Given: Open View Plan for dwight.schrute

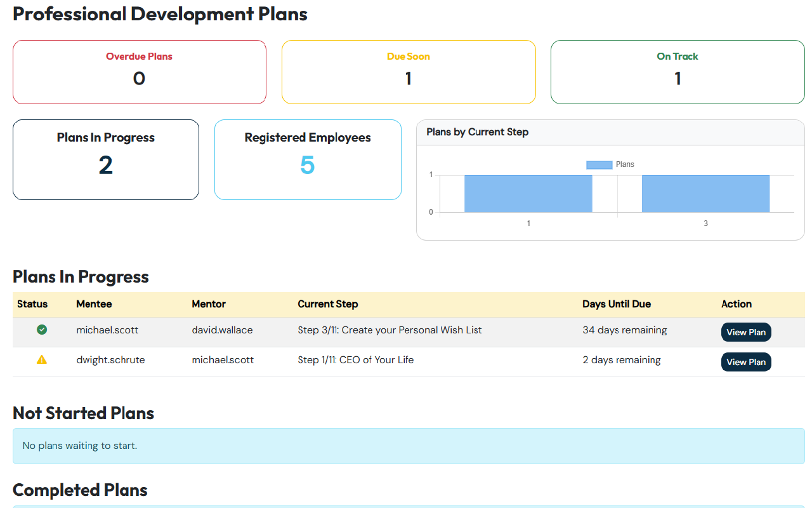Looking at the screenshot, I should (x=745, y=362).
